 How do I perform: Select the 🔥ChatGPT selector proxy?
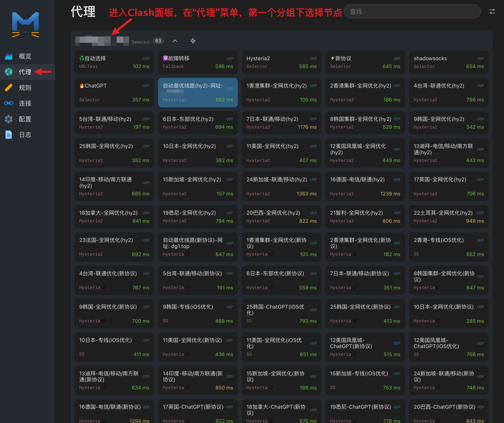tap(114, 92)
